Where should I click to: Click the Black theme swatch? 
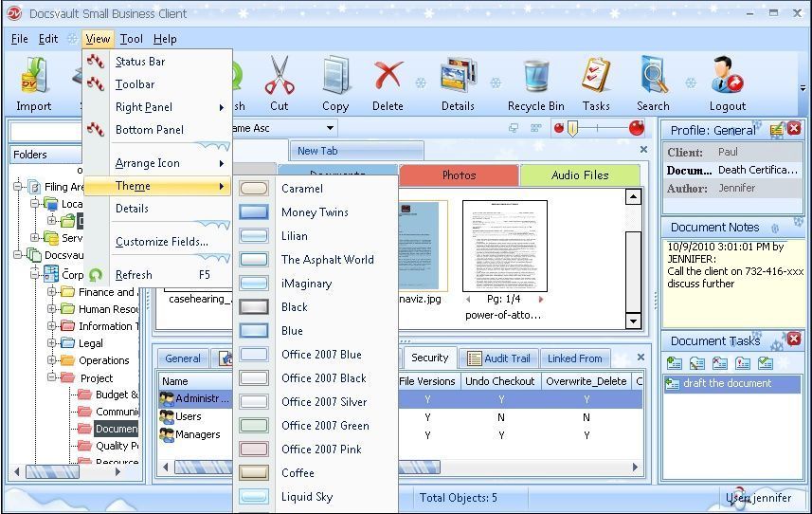254,306
